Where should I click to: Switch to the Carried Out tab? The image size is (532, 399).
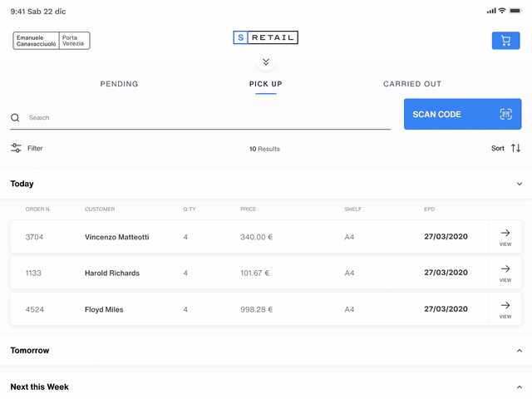coord(412,84)
